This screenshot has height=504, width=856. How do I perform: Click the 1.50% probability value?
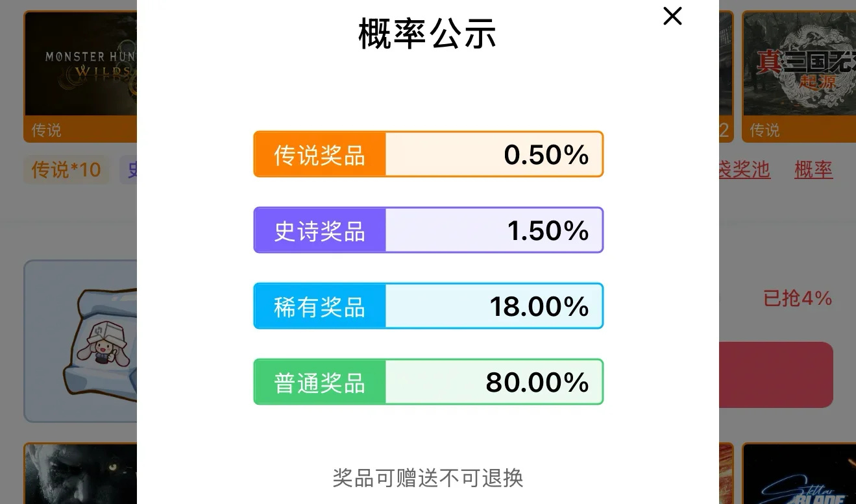548,230
